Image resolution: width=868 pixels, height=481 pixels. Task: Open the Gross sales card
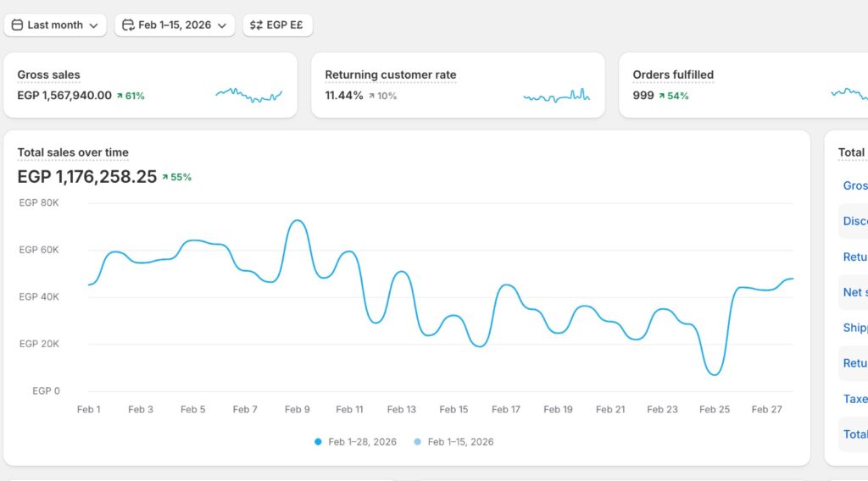[150, 86]
